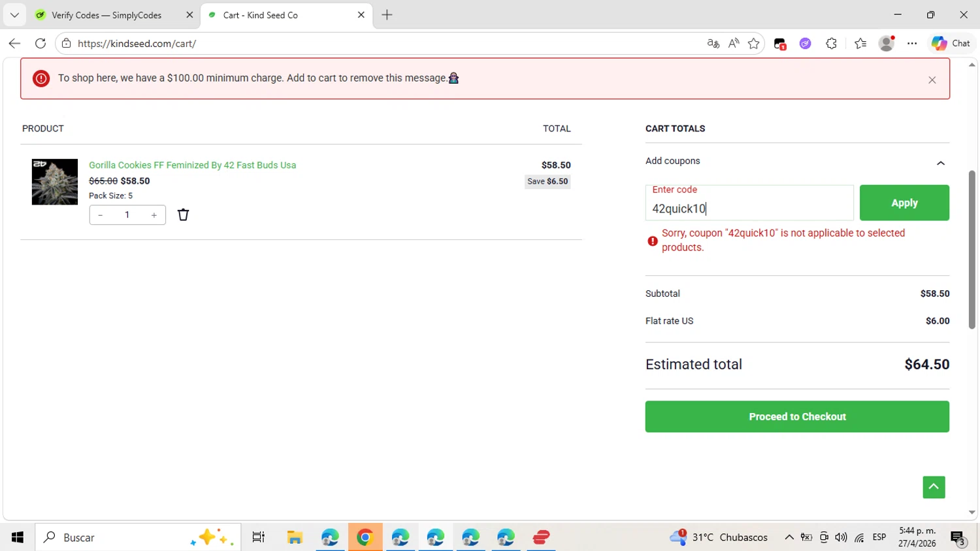This screenshot has width=980, height=551.
Task: Open Copilot Chat in the toolbar
Action: click(951, 44)
